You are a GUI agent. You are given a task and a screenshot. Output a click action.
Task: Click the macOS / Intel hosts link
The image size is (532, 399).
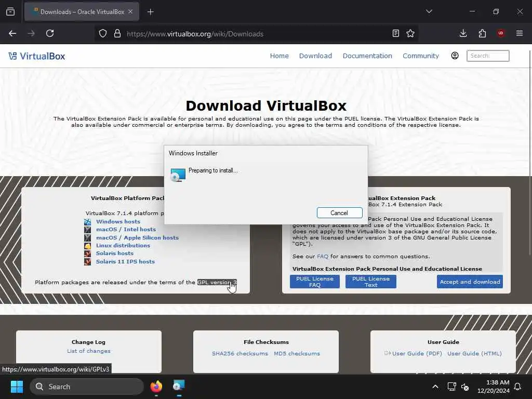[126, 229]
